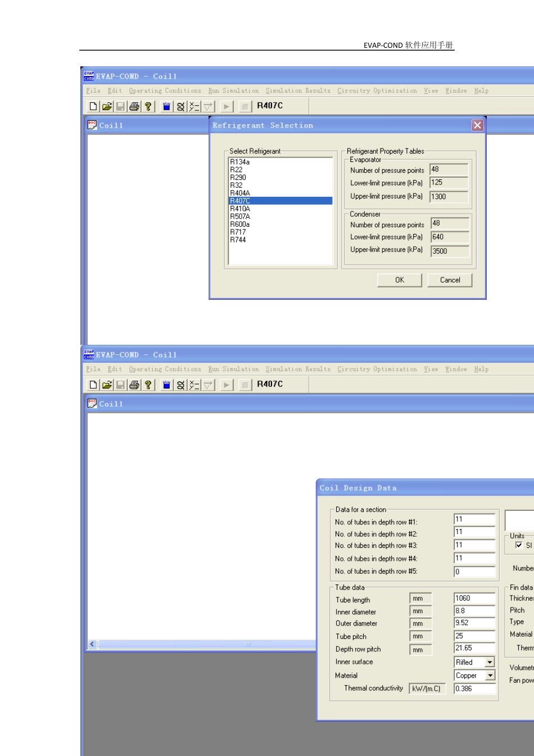Viewport: 534px width, 756px height.
Task: Click New file icon in lower window toolbar
Action: [x=93, y=385]
